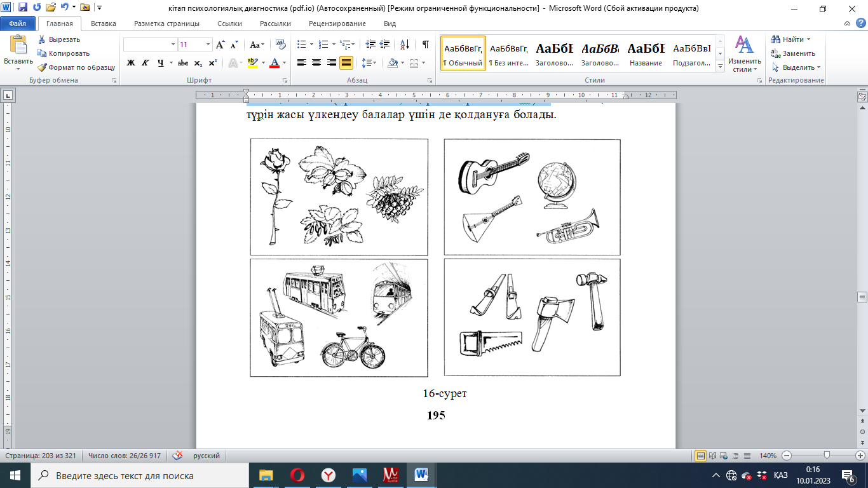Open a file via the folder icon

pyautogui.click(x=51, y=8)
